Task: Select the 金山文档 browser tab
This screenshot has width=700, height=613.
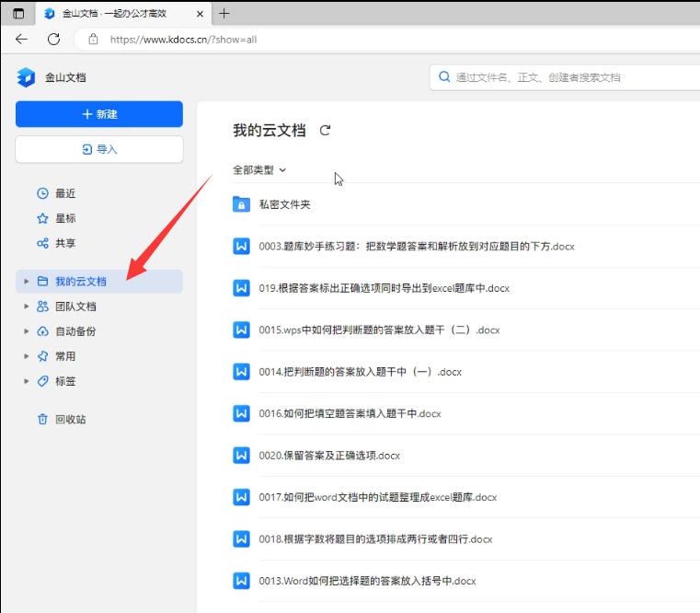Action: pos(123,14)
